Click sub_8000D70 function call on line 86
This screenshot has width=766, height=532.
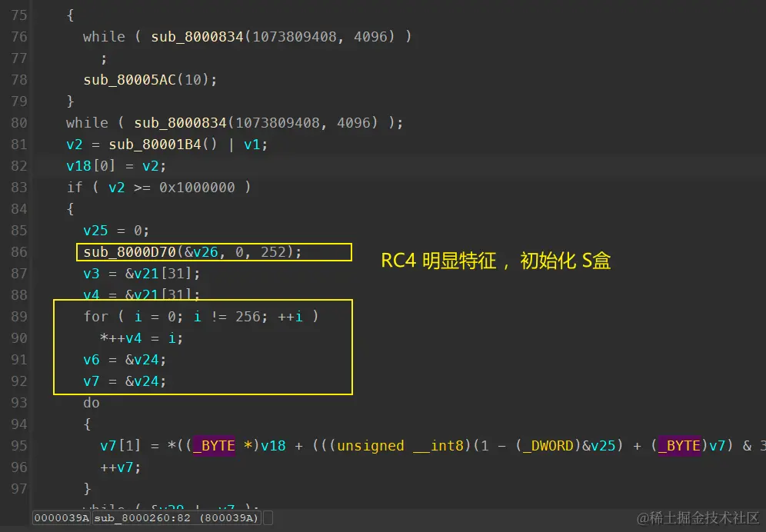129,251
